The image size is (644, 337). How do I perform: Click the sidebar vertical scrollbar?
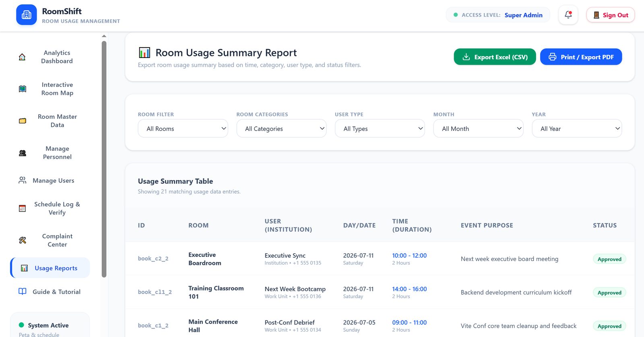tap(104, 159)
